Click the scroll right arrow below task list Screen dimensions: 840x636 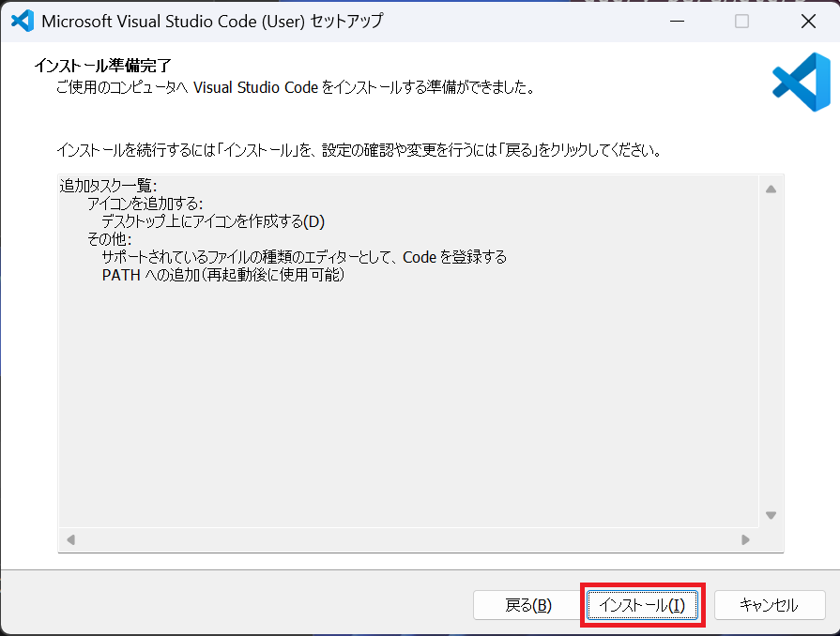coord(745,539)
